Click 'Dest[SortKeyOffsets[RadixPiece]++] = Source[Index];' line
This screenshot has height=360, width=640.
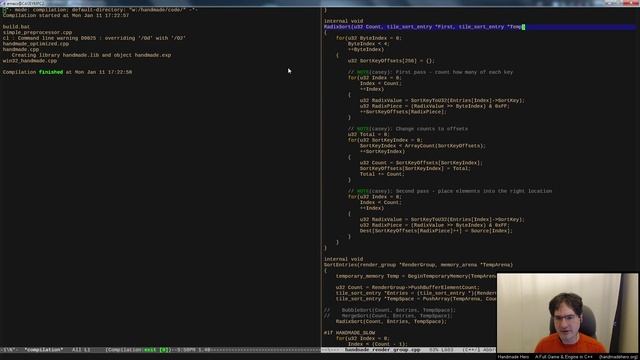436,231
